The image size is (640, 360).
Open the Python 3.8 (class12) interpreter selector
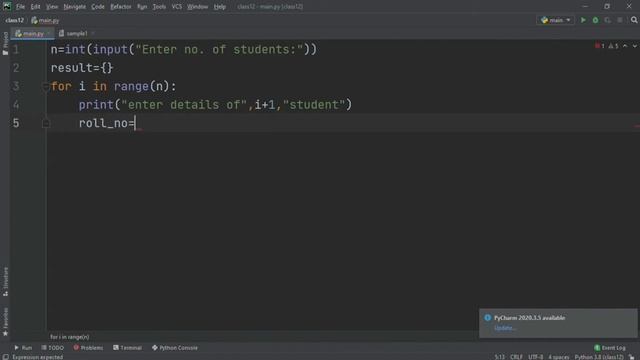599,357
